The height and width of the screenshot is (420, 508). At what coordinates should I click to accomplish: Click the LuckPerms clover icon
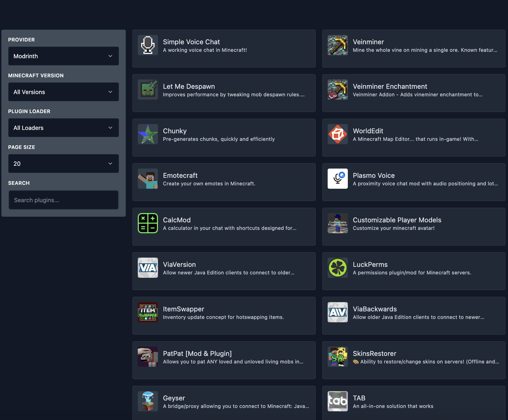click(337, 268)
